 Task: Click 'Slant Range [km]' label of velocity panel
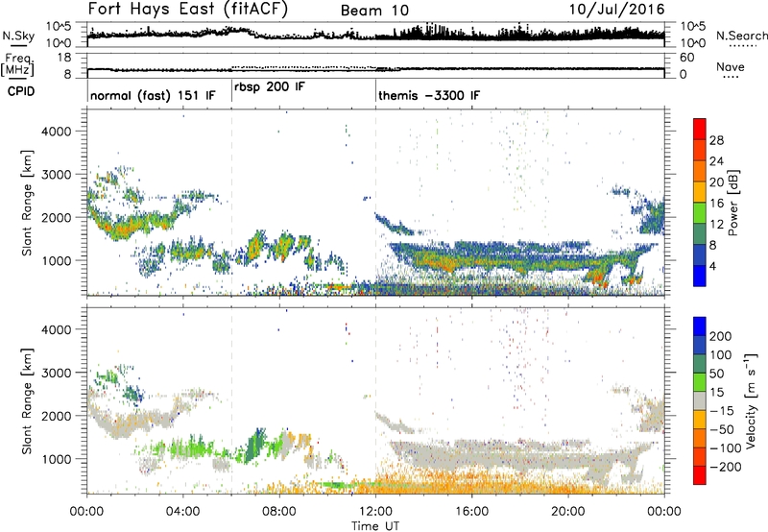tap(27, 400)
